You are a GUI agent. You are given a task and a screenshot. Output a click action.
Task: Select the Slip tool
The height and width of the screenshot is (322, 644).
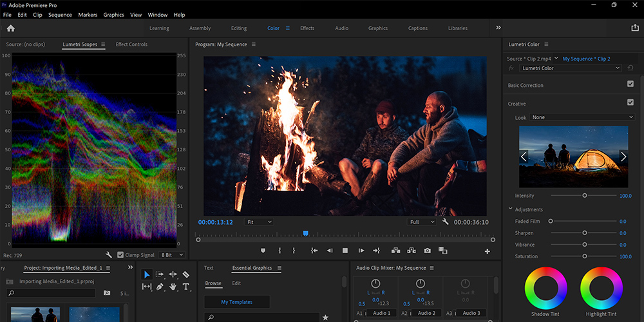pos(147,287)
